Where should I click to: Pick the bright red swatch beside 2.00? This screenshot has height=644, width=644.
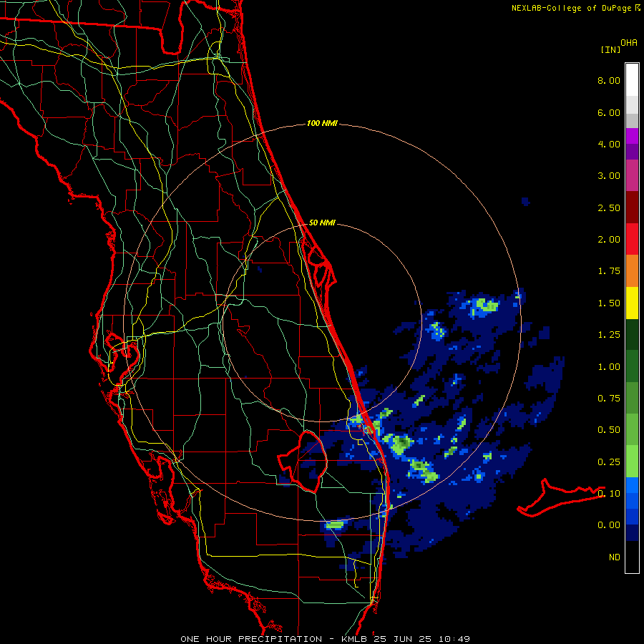click(632, 239)
